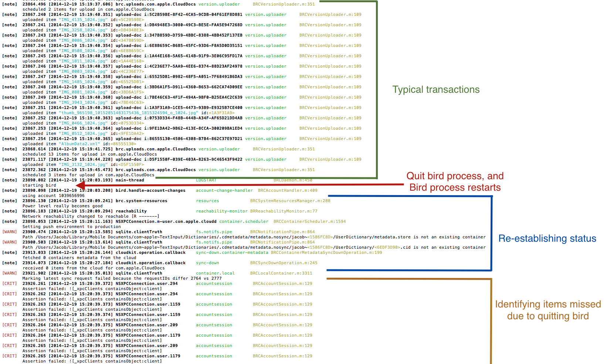Select the uploaded item "IMG_0508_1024.jpg"
The height and width of the screenshot is (364, 607).
click(83, 51)
